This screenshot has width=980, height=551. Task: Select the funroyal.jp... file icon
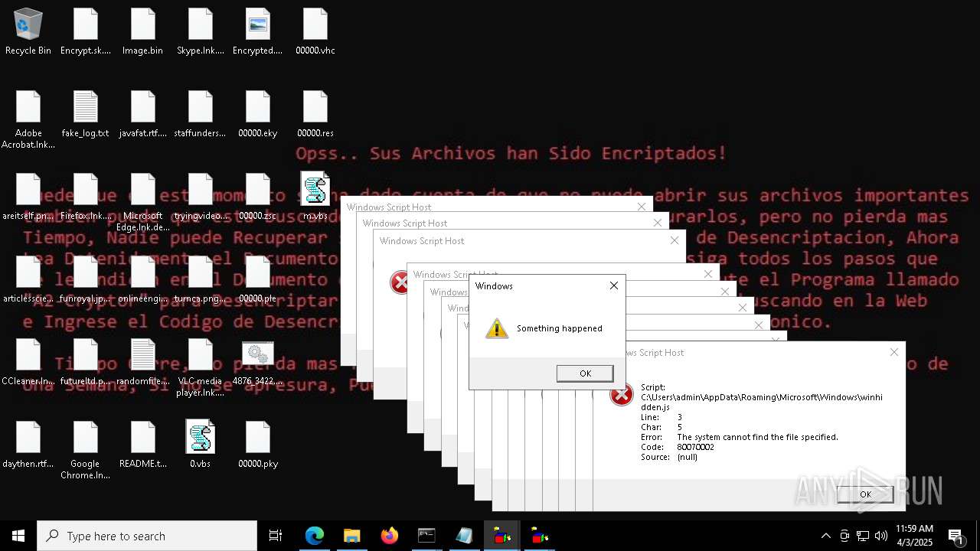(x=86, y=279)
